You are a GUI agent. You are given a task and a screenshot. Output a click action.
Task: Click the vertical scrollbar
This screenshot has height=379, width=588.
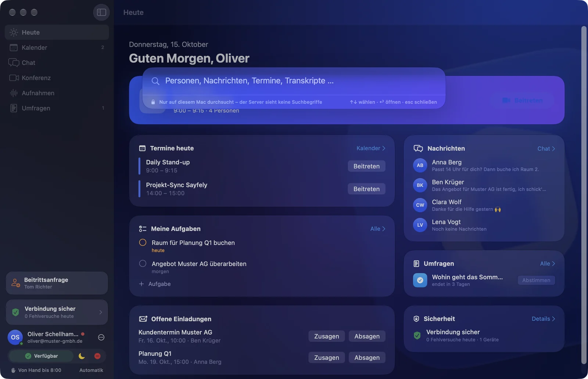(584, 195)
